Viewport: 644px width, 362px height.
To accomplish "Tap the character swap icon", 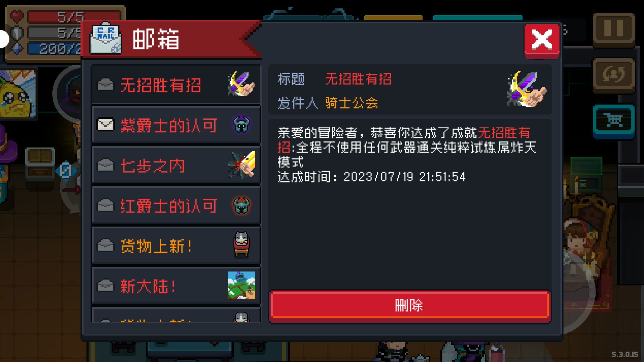I will (613, 75).
